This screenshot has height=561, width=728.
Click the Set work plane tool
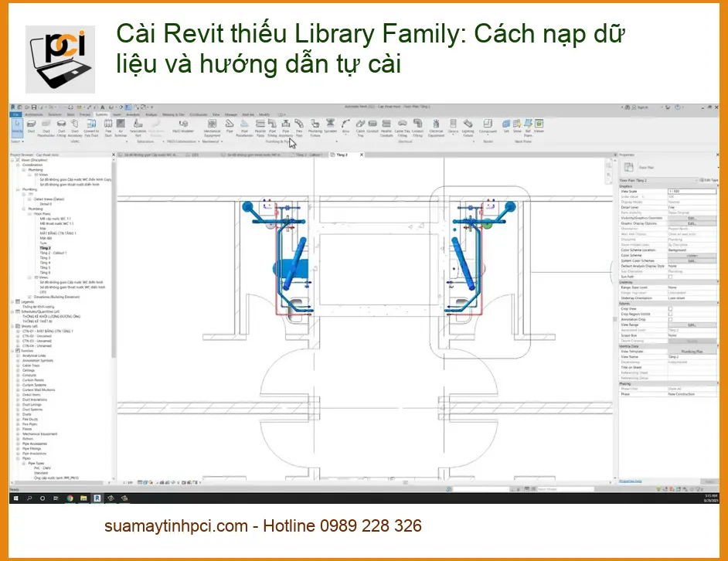506,126
